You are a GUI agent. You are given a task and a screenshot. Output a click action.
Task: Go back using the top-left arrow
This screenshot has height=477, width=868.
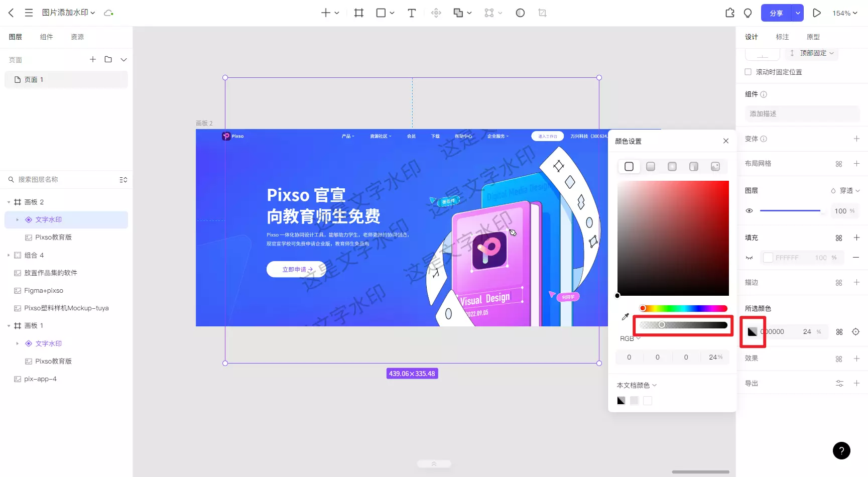click(x=11, y=13)
